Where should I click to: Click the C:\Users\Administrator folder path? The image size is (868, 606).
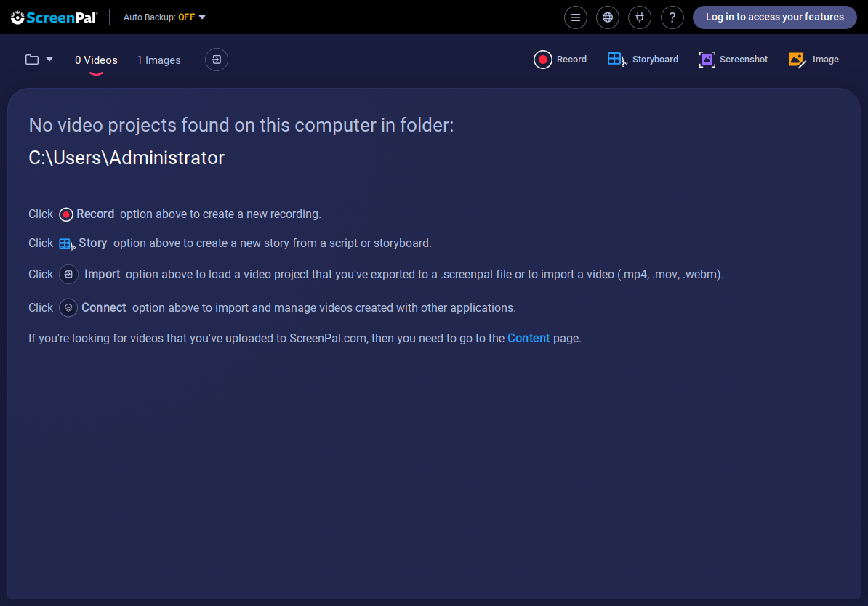[x=126, y=158]
